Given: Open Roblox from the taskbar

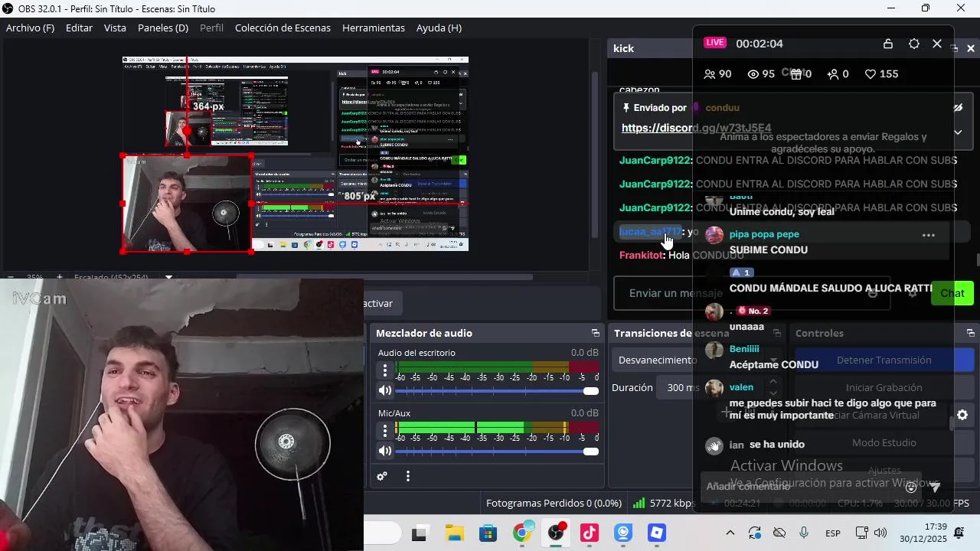Looking at the screenshot, I should coord(657,533).
